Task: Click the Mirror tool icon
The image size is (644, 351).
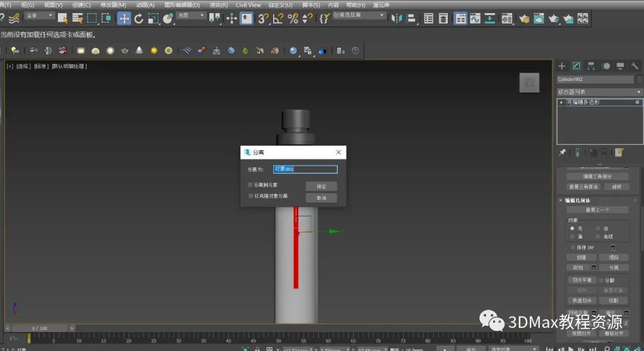Action: pyautogui.click(x=396, y=18)
